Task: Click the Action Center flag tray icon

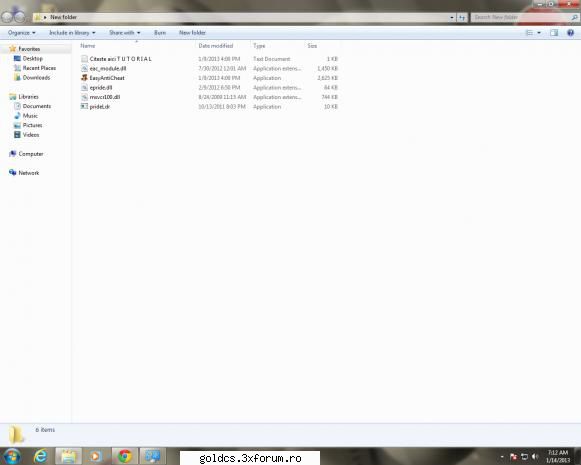Action: (x=514, y=457)
